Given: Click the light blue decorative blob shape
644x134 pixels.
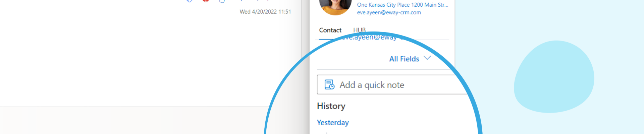Looking at the screenshot, I should (x=554, y=77).
